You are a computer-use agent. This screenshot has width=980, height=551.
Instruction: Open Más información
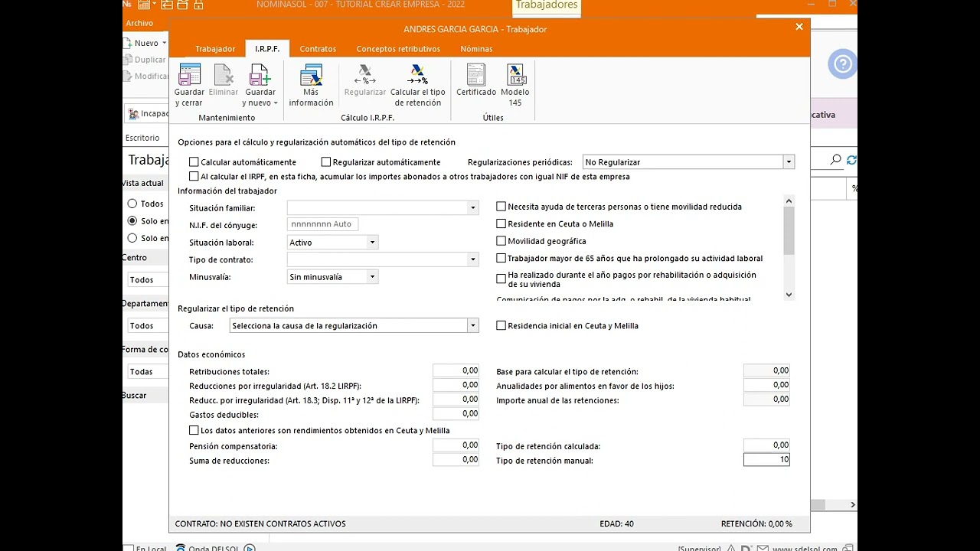311,85
